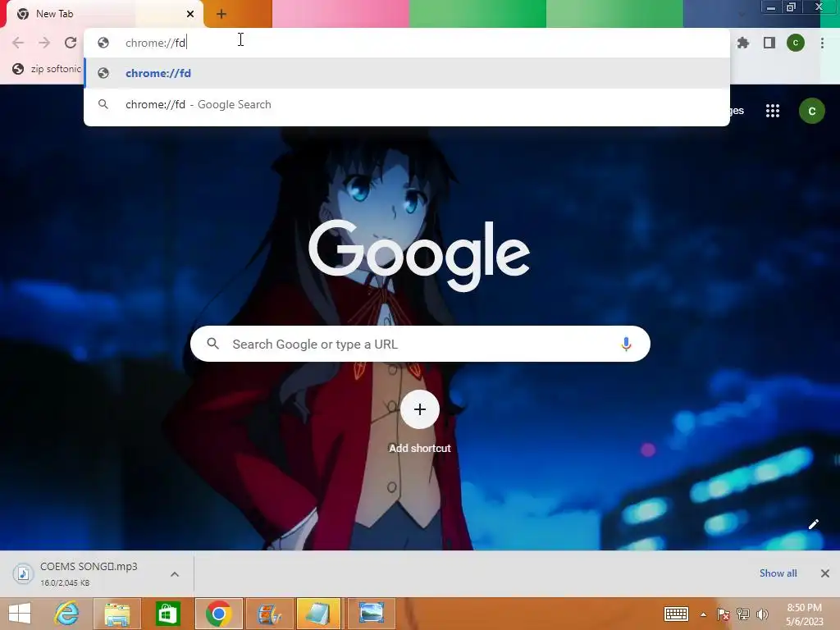Click the globe icon in the address bar
840x630 pixels.
coord(103,43)
